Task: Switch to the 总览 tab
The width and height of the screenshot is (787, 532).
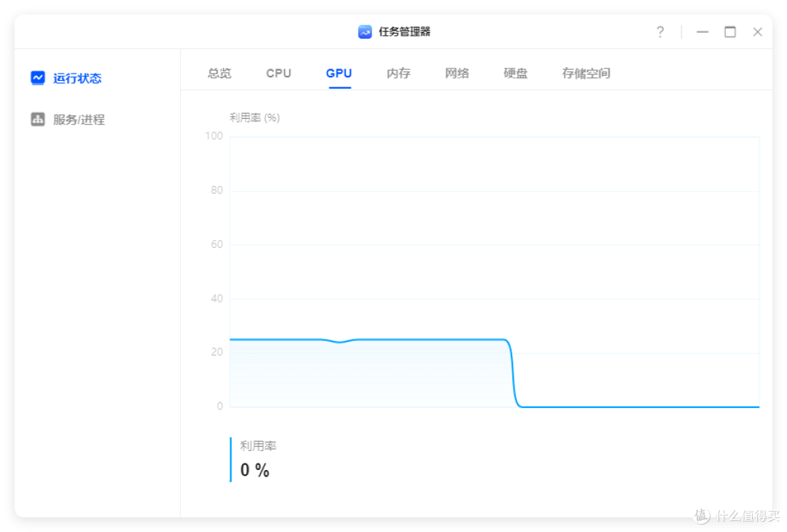Action: coord(219,74)
